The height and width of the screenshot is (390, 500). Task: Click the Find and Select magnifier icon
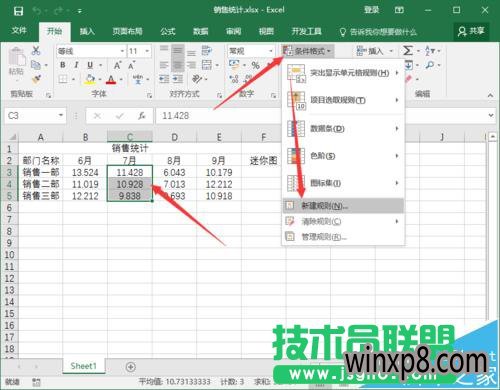coord(430,65)
